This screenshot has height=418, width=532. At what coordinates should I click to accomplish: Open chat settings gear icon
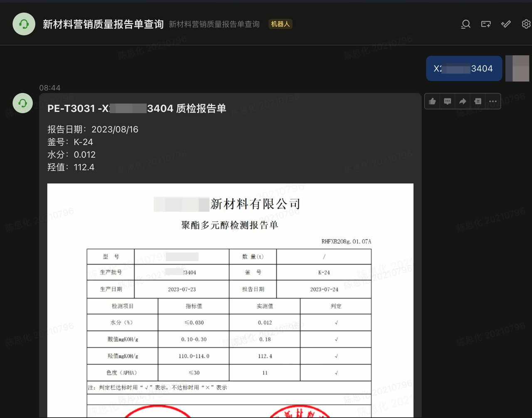526,24
